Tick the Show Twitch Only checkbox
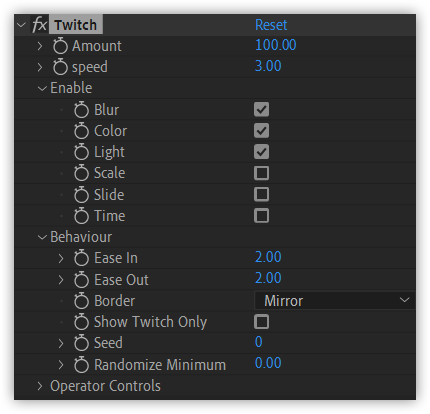 pos(261,322)
